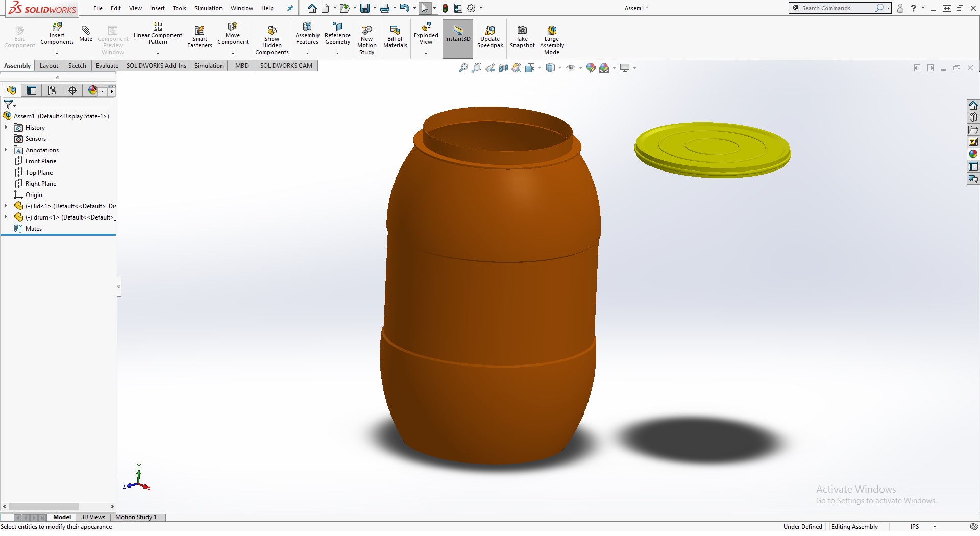The height and width of the screenshot is (536, 980).
Task: Toggle the Instant3D button
Action: point(458,32)
